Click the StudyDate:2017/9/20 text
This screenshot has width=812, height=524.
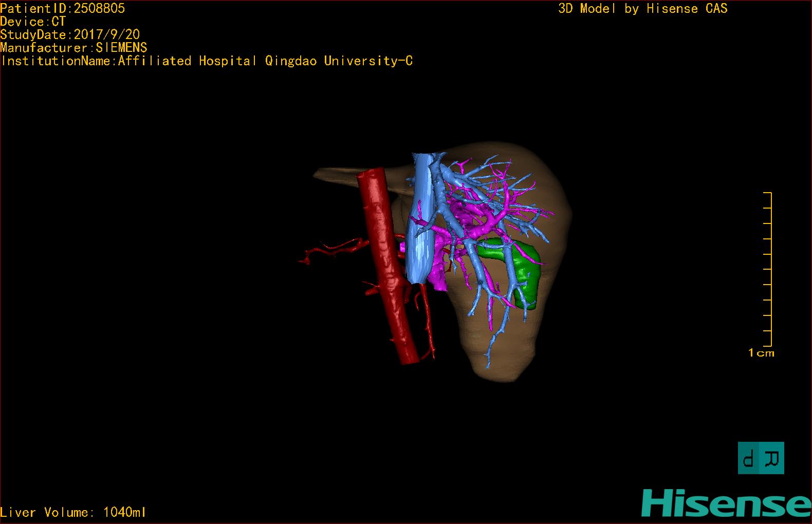pos(70,34)
